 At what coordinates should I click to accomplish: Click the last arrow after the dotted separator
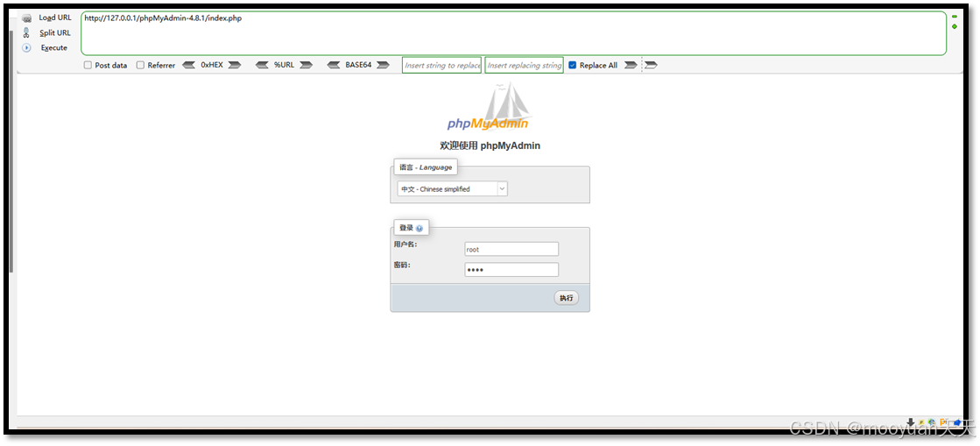click(x=651, y=65)
